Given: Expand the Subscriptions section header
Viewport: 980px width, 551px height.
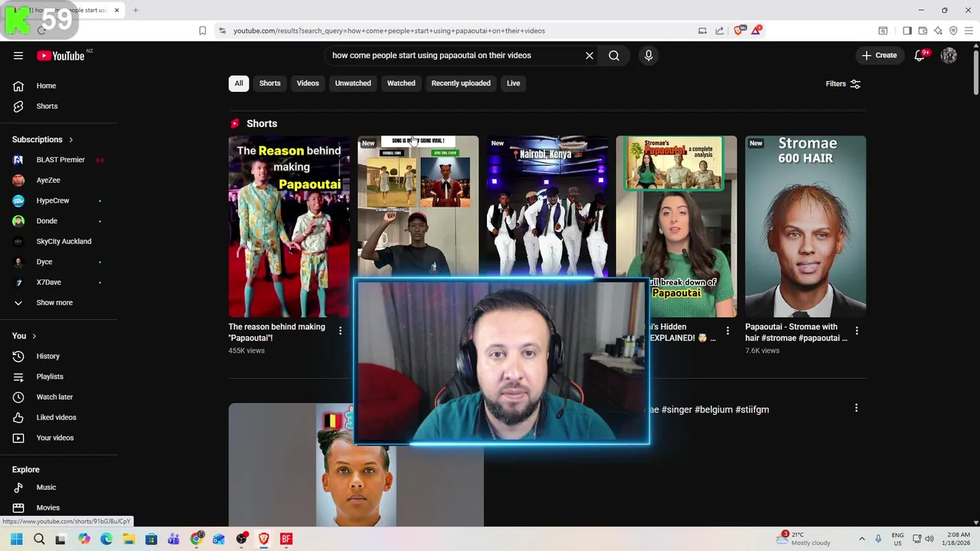Looking at the screenshot, I should [43, 139].
